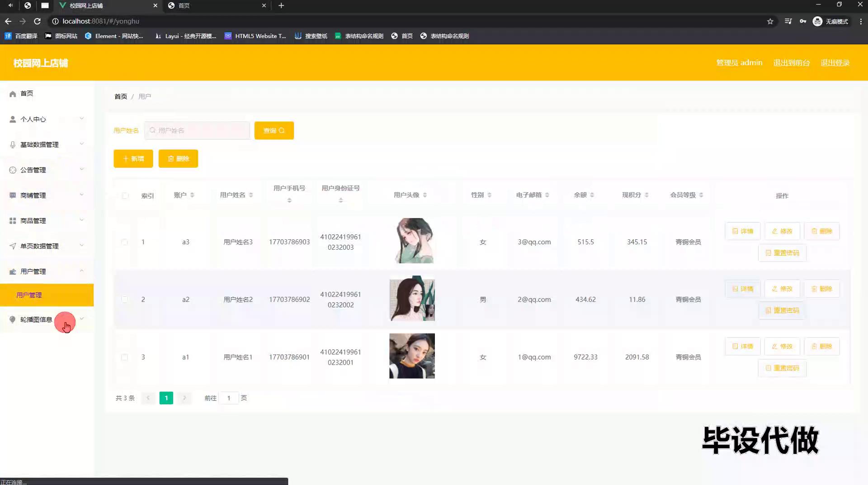Image resolution: width=868 pixels, height=485 pixels.
Task: Select the 用户管理 submenu item
Action: point(29,295)
